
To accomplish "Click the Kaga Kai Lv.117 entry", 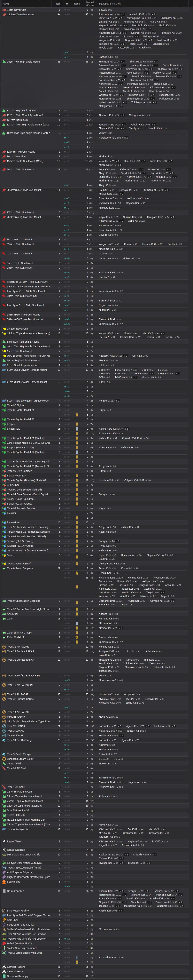I will 108,845.
